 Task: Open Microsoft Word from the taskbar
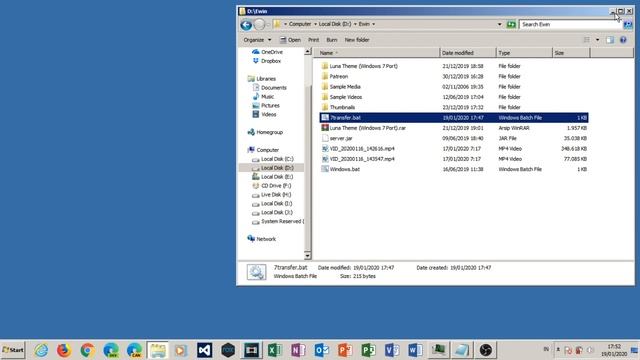pyautogui.click(x=415, y=350)
